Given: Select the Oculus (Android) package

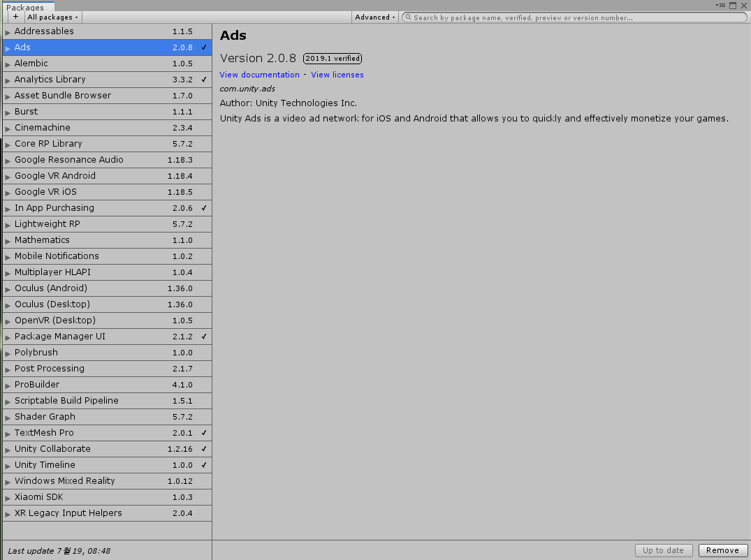Looking at the screenshot, I should 108,288.
